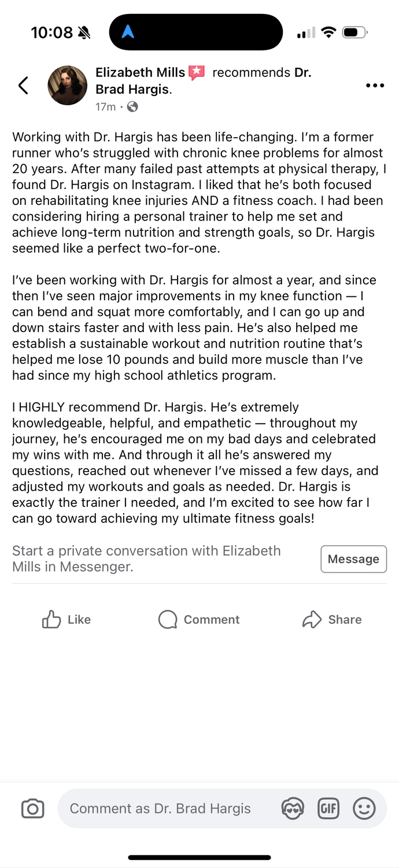
Task: Open the GIF picker
Action: coord(328,808)
